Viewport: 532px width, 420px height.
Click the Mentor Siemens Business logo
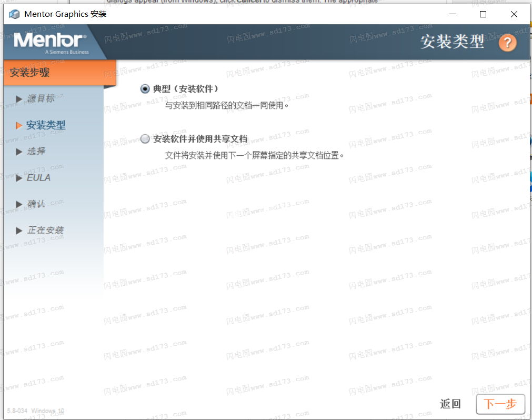51,42
